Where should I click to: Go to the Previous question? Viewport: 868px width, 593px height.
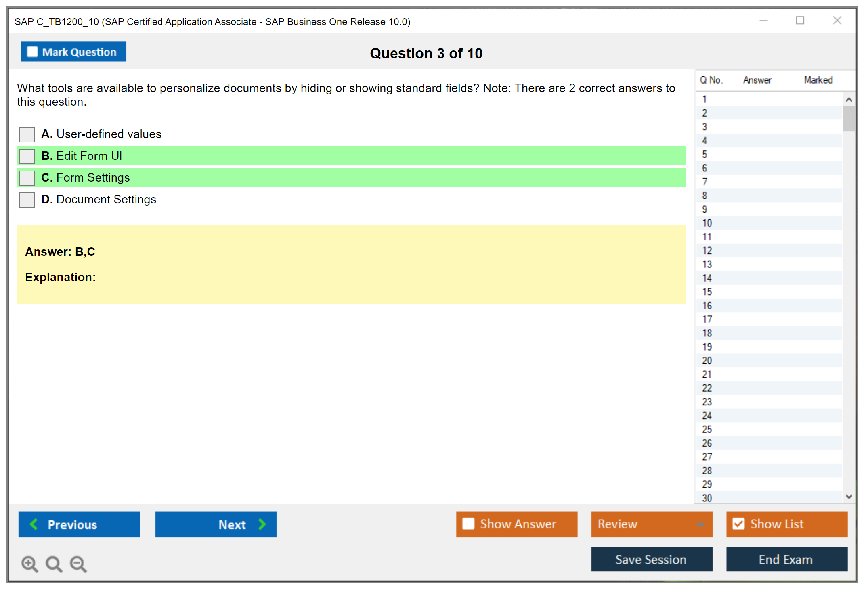click(x=79, y=524)
